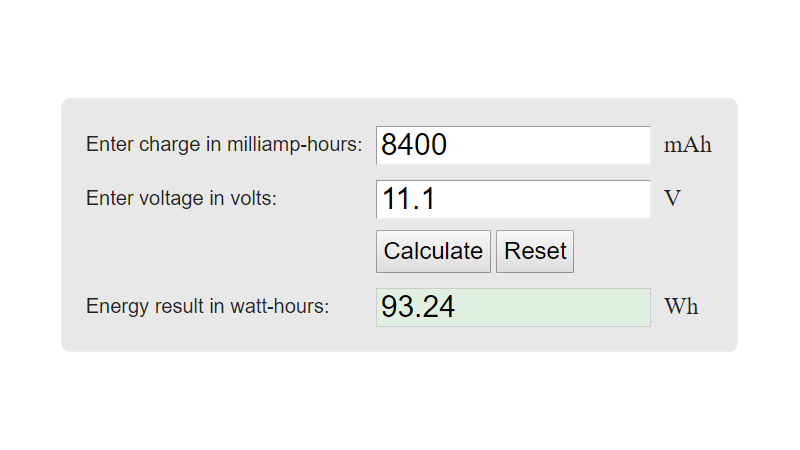Click the V unit beside voltage field
800x450 pixels.
coord(672,198)
